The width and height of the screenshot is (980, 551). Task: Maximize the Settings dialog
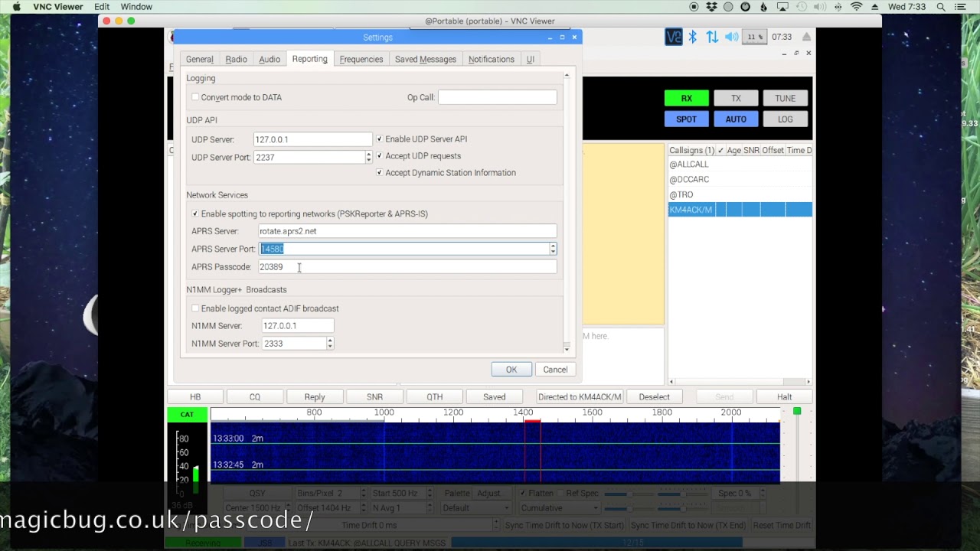(562, 37)
